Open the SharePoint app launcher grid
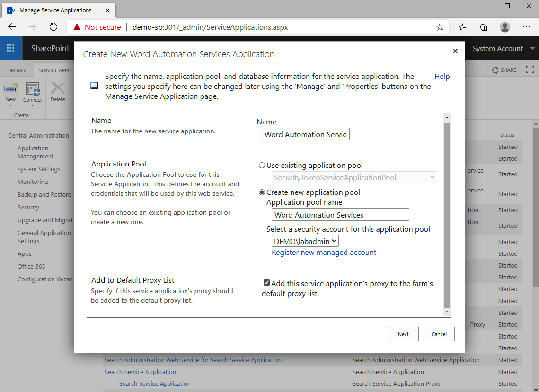This screenshot has width=539, height=392. point(11,48)
